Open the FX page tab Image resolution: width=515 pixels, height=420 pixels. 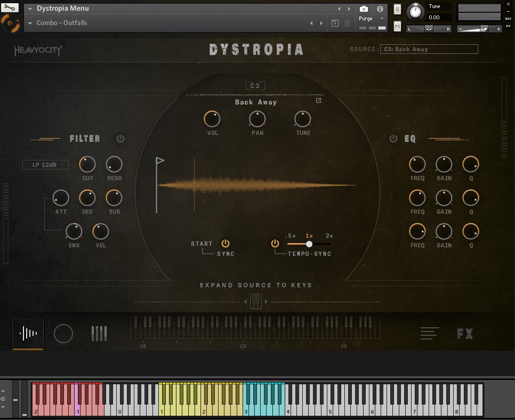465,334
